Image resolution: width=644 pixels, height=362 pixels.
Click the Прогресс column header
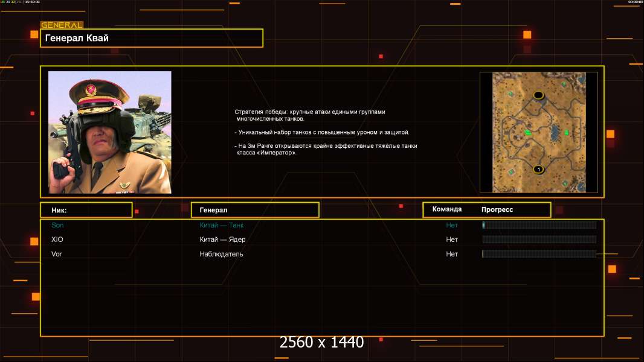point(497,209)
